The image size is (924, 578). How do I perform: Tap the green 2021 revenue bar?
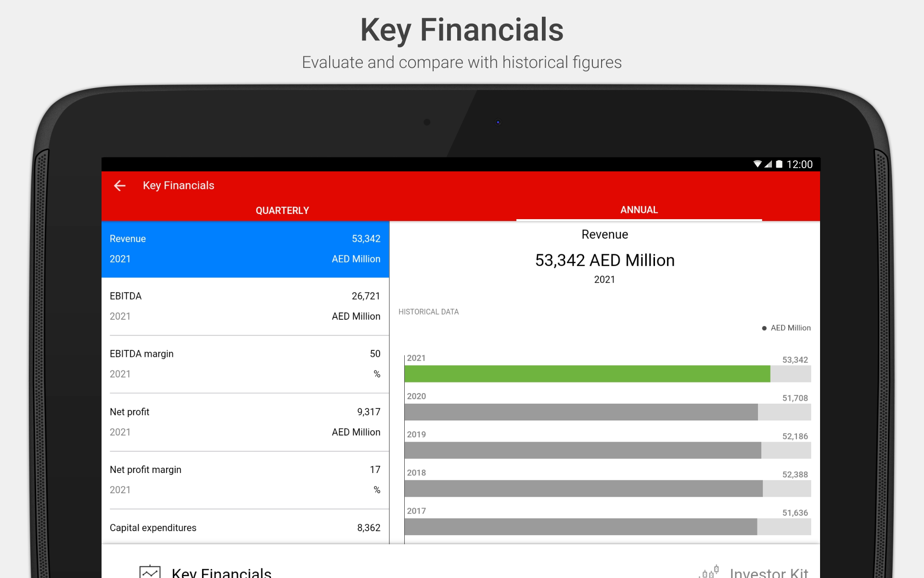(587, 374)
